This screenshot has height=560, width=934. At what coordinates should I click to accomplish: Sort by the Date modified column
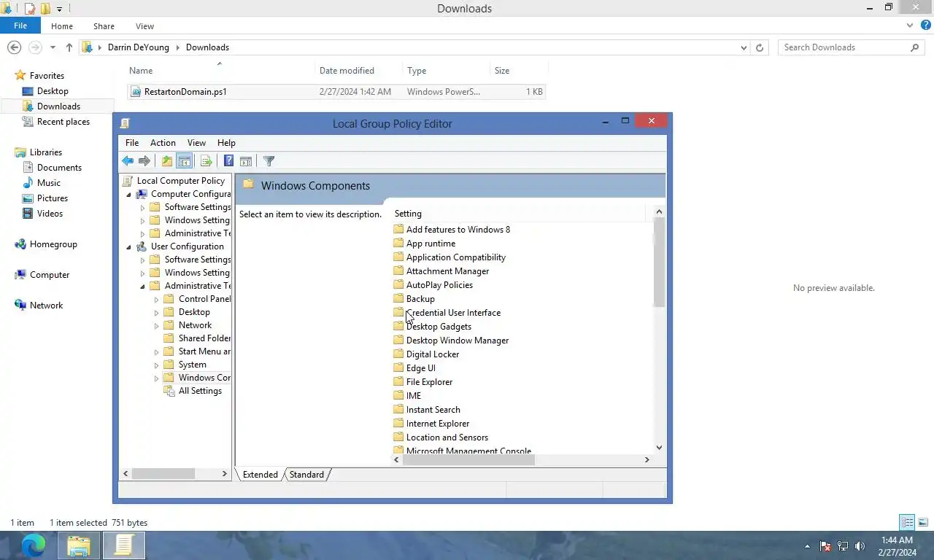point(358,71)
